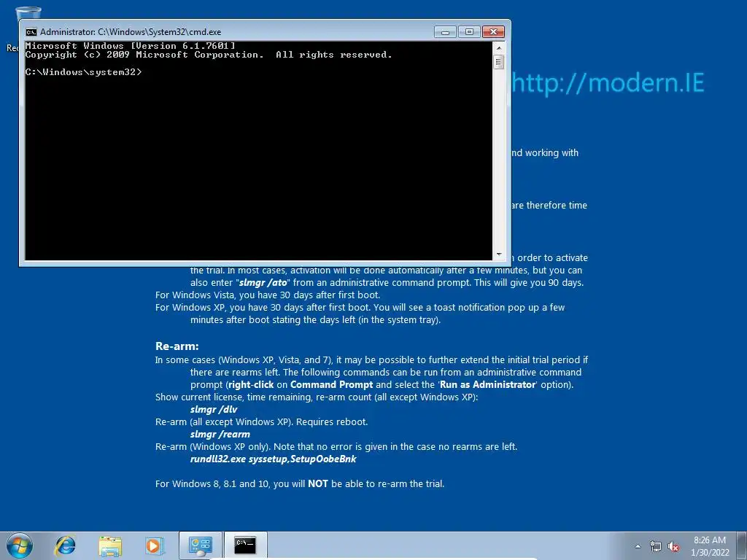Click the 'slmgr /rearm' command text

[220, 435]
